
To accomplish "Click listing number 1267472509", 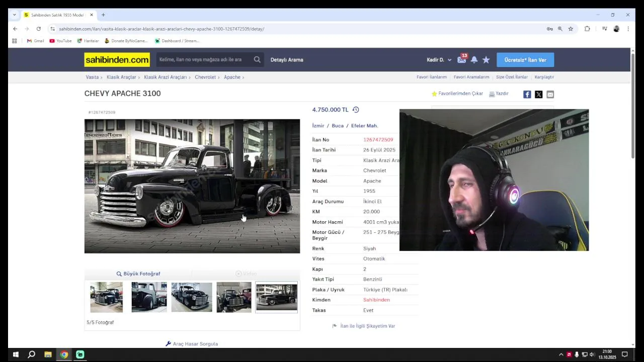I will [378, 140].
